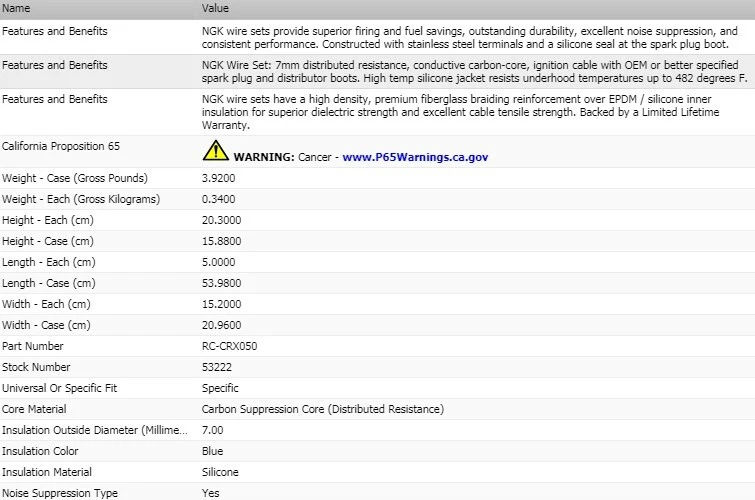This screenshot has width=755, height=500.
Task: Select the Width - Each value 15.2000
Action: 221,304
